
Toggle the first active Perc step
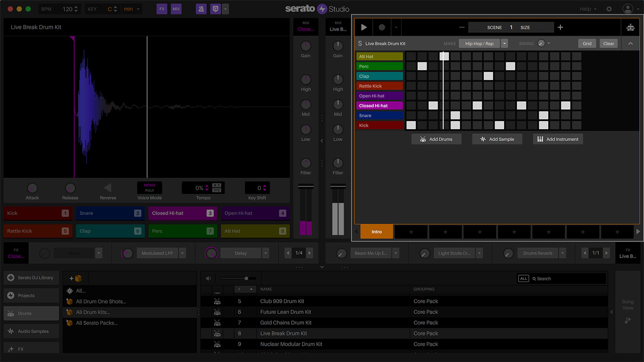422,66
